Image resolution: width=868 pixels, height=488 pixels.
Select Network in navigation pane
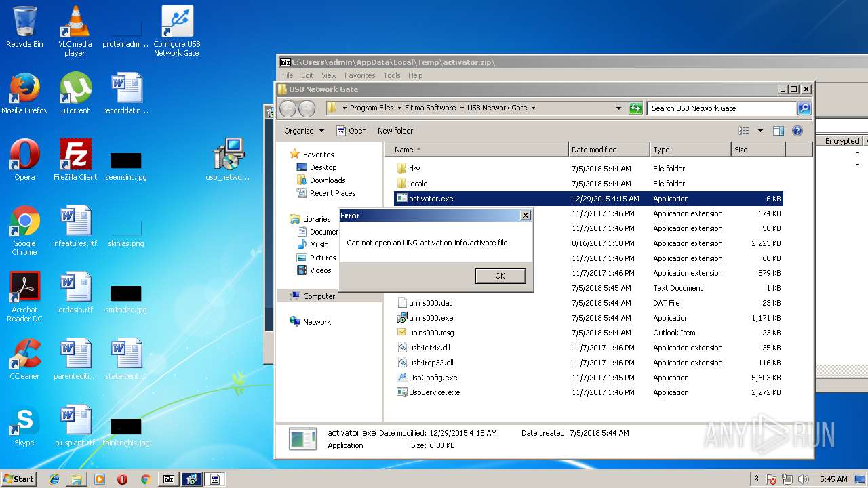click(310, 322)
